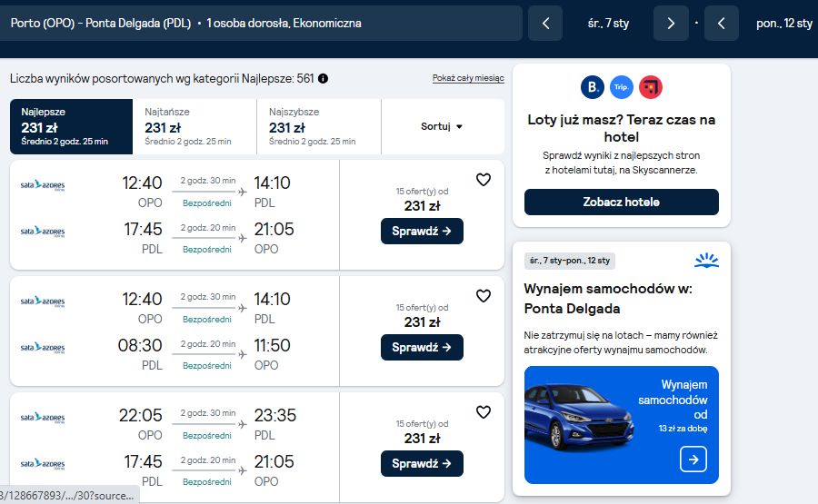Viewport: 818px width, 504px height.
Task: Click the Booking.com logo icon
Action: 593,87
